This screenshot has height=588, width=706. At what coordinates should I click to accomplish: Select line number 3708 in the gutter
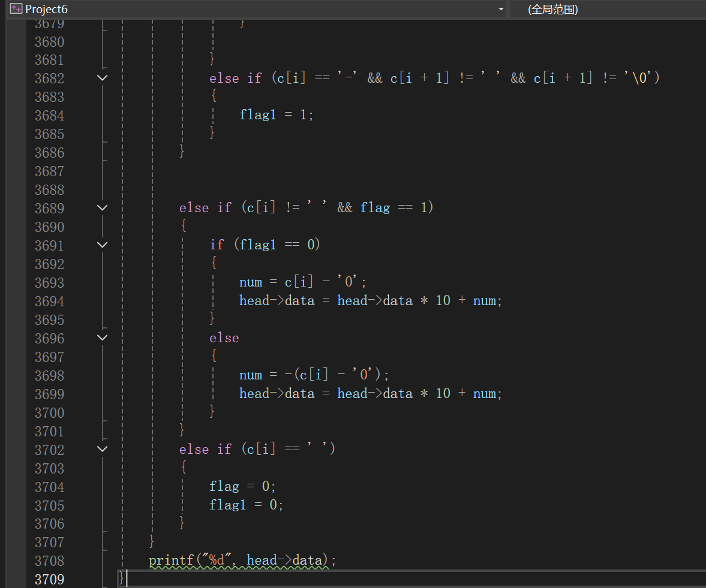point(50,561)
